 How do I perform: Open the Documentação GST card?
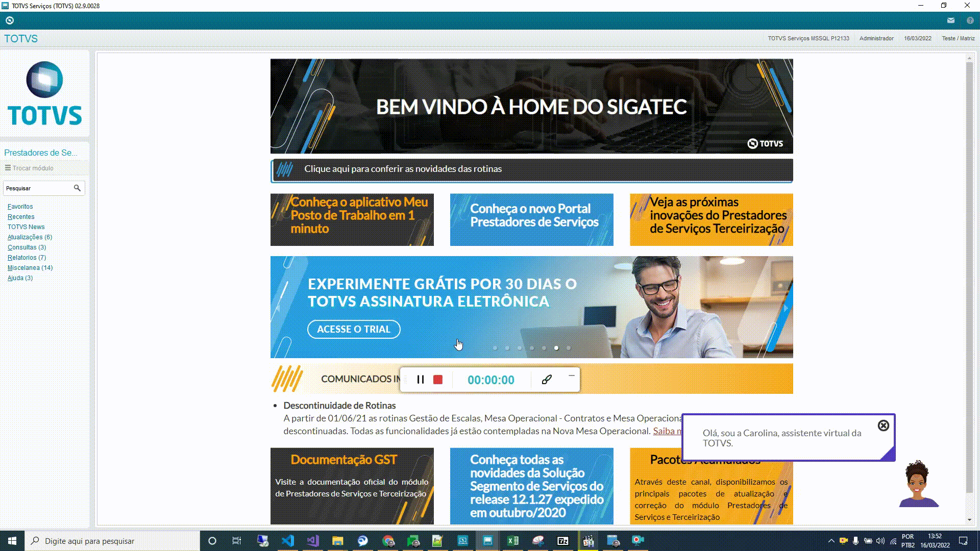352,486
